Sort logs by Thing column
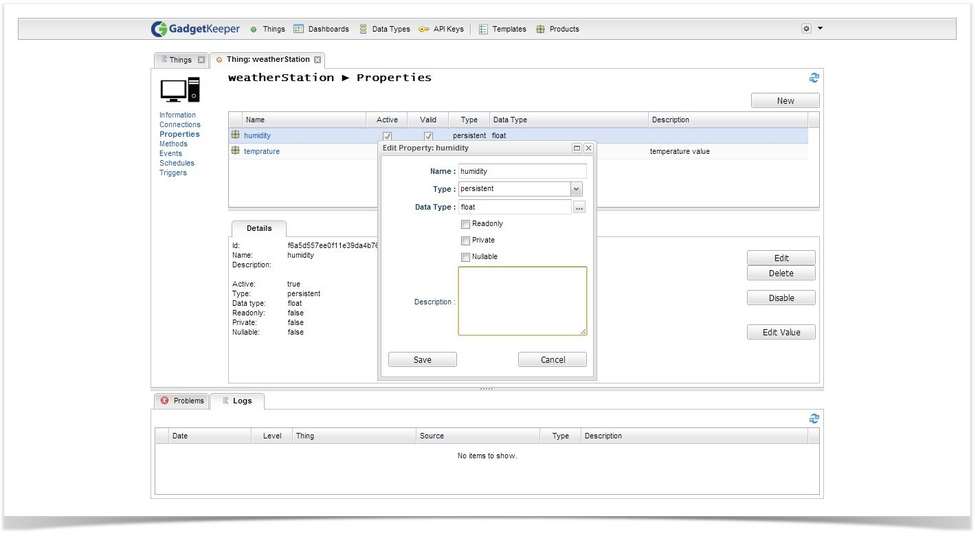980x536 pixels. pos(355,436)
